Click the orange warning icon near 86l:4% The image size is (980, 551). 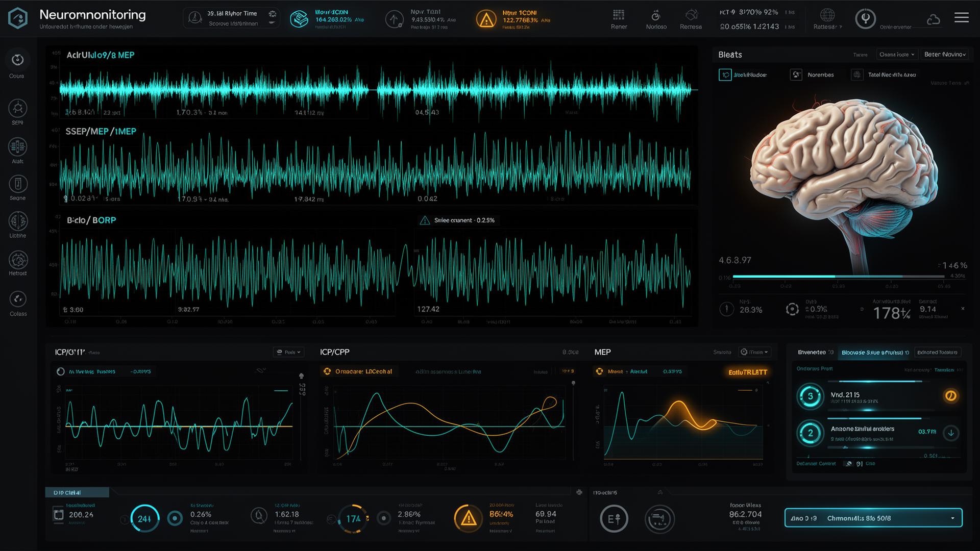pos(469,518)
